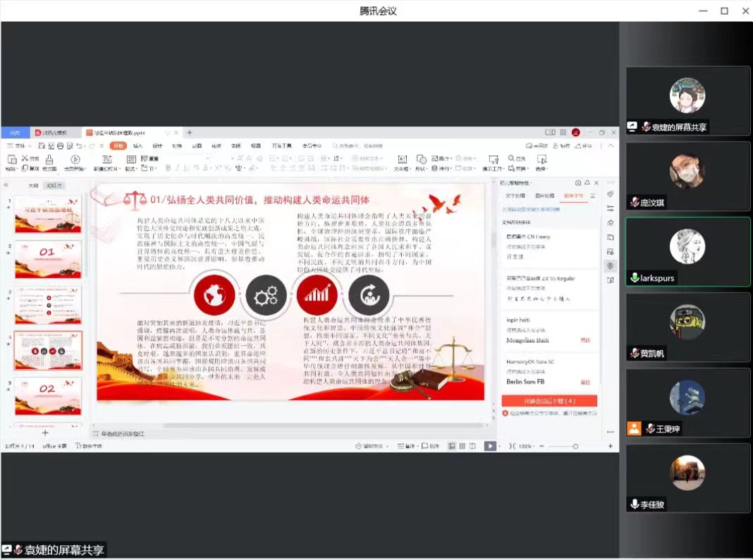
Task: Click the cut scissors icon
Action: coord(25,159)
